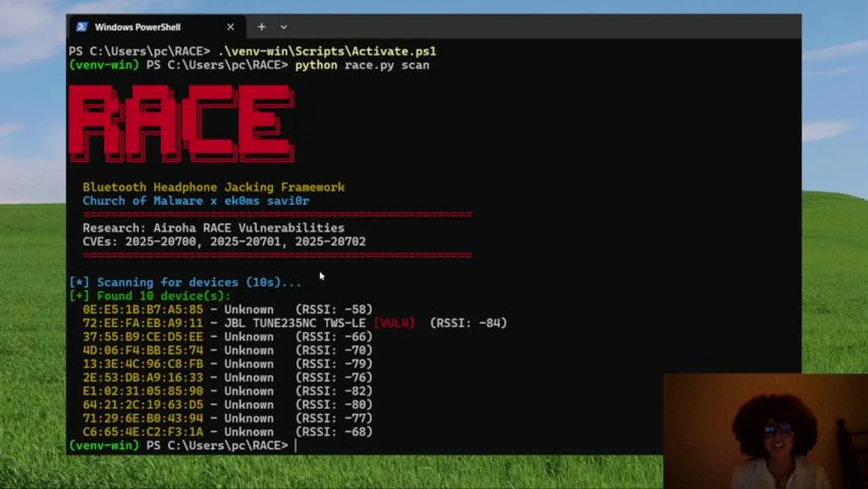The height and width of the screenshot is (489, 868).
Task: Click the Activate.ps1 command line
Action: tap(253, 52)
